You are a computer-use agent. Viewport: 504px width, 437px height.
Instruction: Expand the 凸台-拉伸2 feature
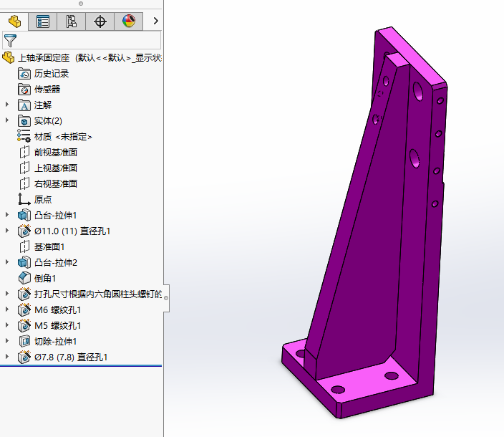[x=7, y=262]
